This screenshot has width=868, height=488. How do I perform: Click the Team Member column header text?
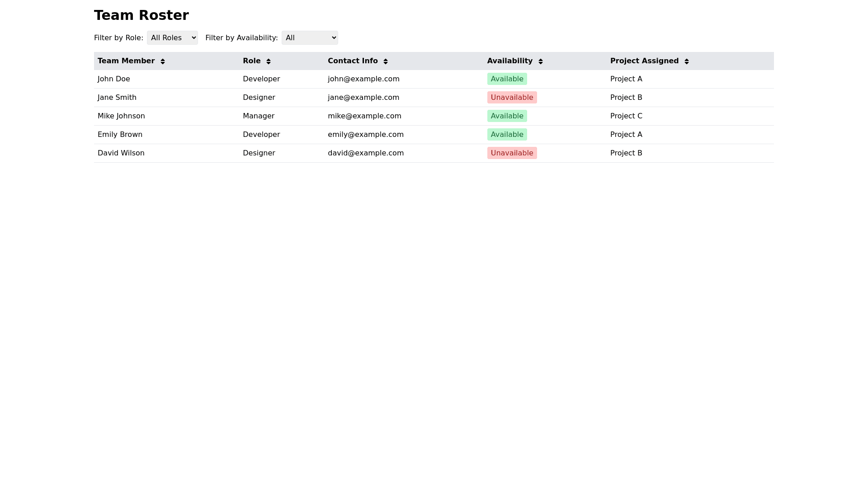[x=126, y=61]
